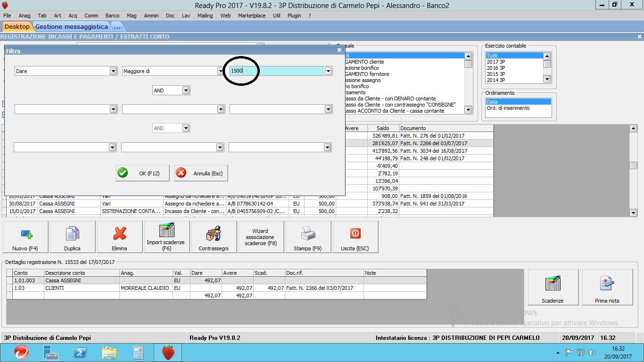Viewport: 644px width, 362px height.
Task: Open the Anag menu
Action: pos(24,16)
